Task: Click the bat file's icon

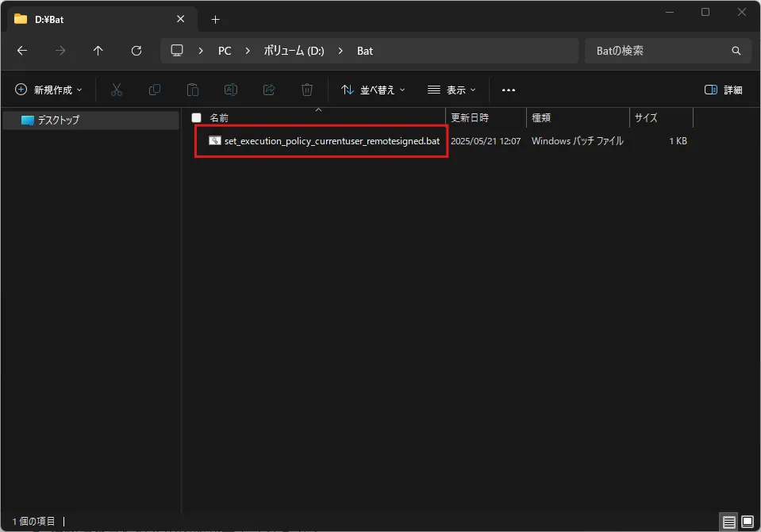Action: coord(214,140)
